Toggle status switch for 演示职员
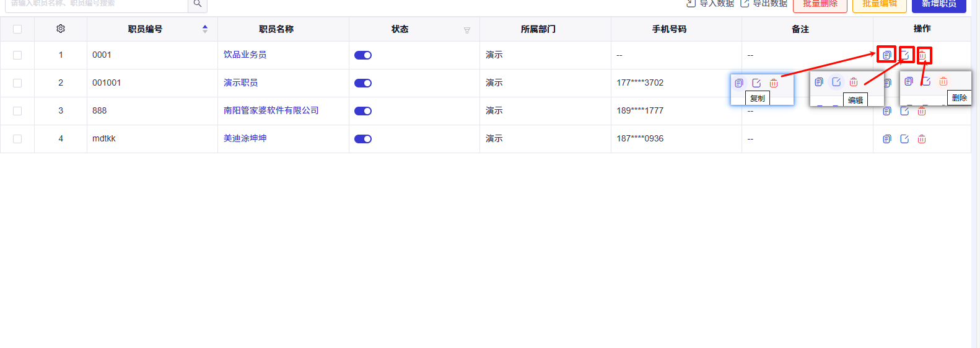980x348 pixels. point(363,83)
